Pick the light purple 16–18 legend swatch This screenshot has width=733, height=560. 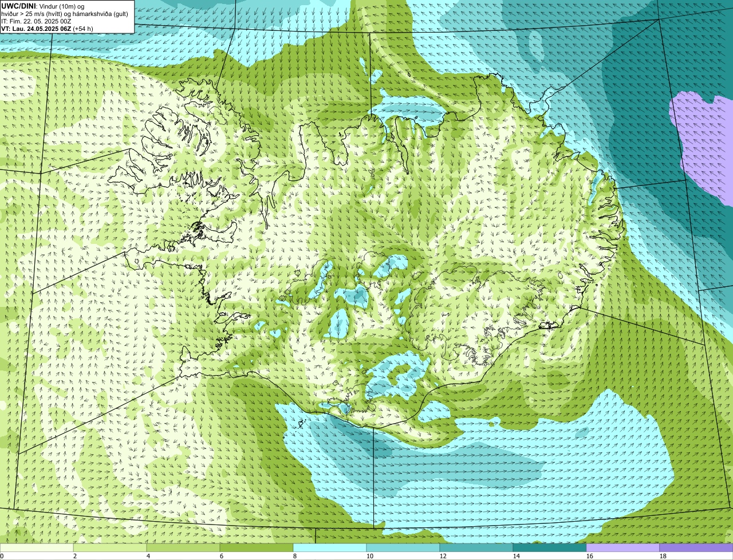click(623, 547)
